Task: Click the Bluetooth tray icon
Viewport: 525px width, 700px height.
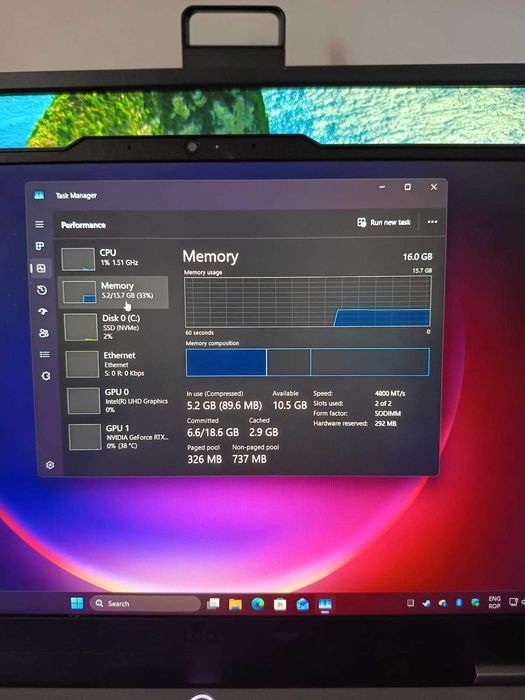Action: tap(458, 603)
